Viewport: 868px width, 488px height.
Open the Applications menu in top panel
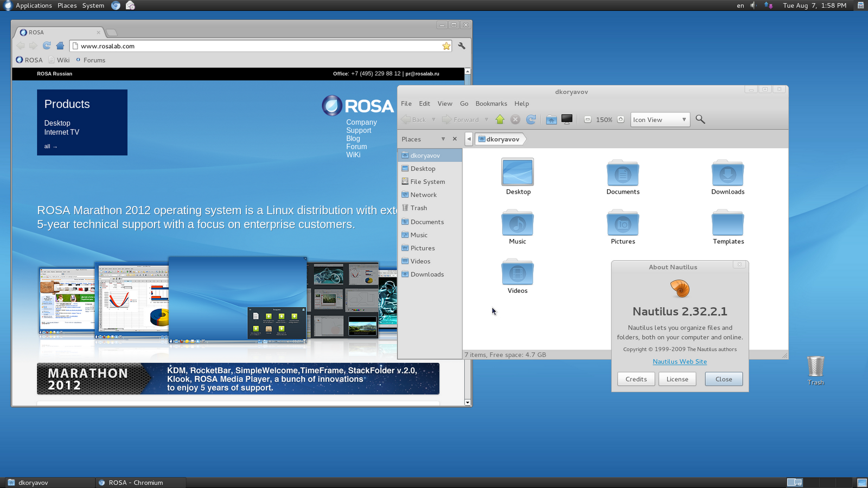(x=34, y=5)
